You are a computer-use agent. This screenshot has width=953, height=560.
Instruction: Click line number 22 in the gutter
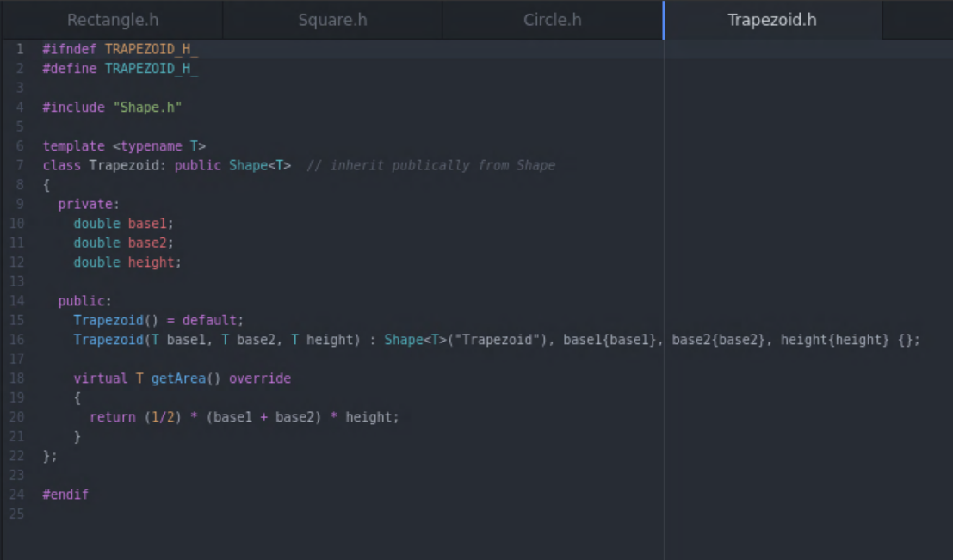tap(16, 457)
